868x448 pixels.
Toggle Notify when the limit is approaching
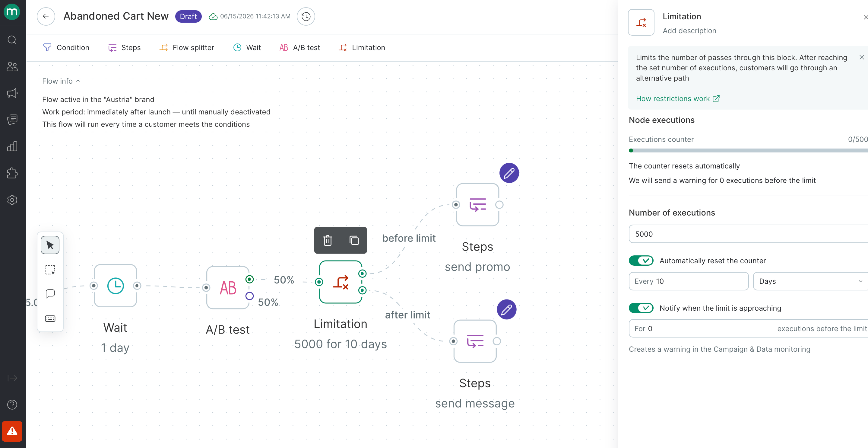641,308
